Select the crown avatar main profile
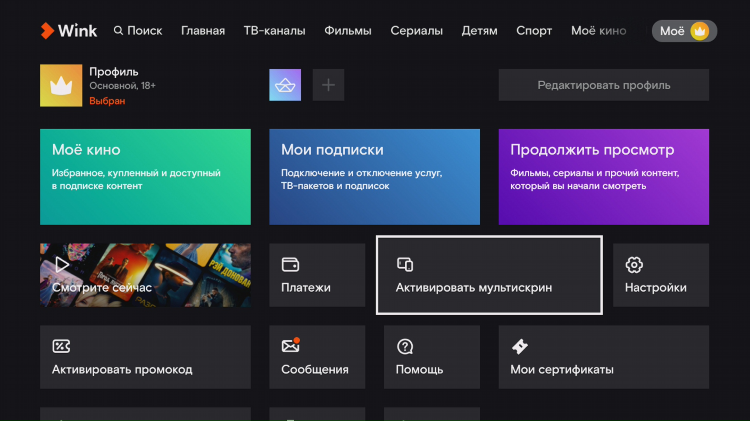This screenshot has height=421, width=750. [61, 85]
